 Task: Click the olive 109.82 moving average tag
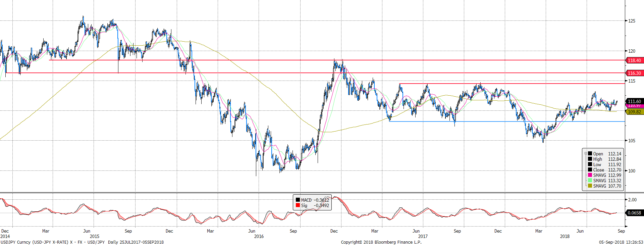coord(635,112)
